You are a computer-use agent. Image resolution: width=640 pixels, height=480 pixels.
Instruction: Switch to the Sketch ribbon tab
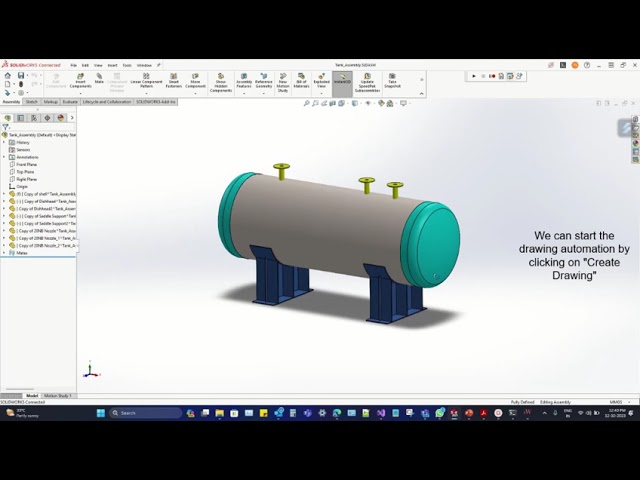32,102
